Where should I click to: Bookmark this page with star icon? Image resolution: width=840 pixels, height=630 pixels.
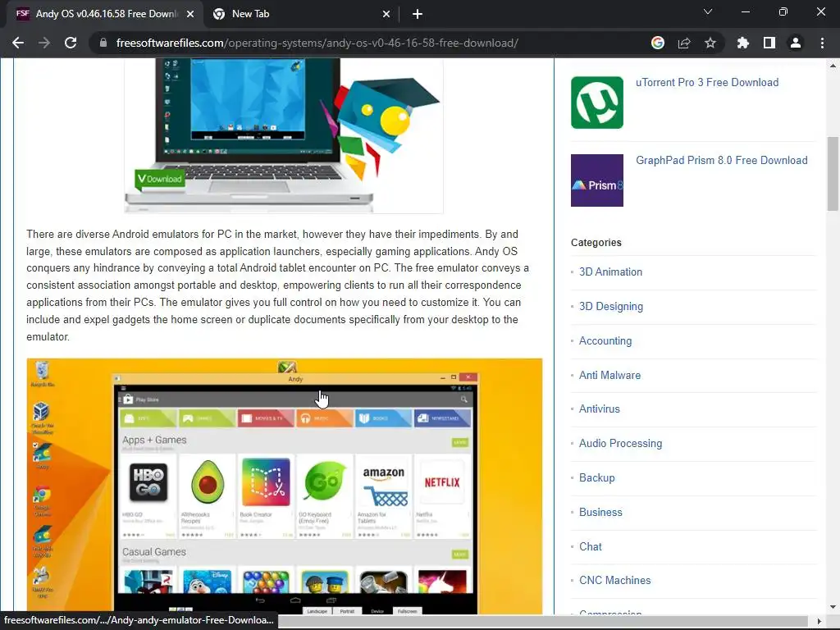click(x=710, y=43)
